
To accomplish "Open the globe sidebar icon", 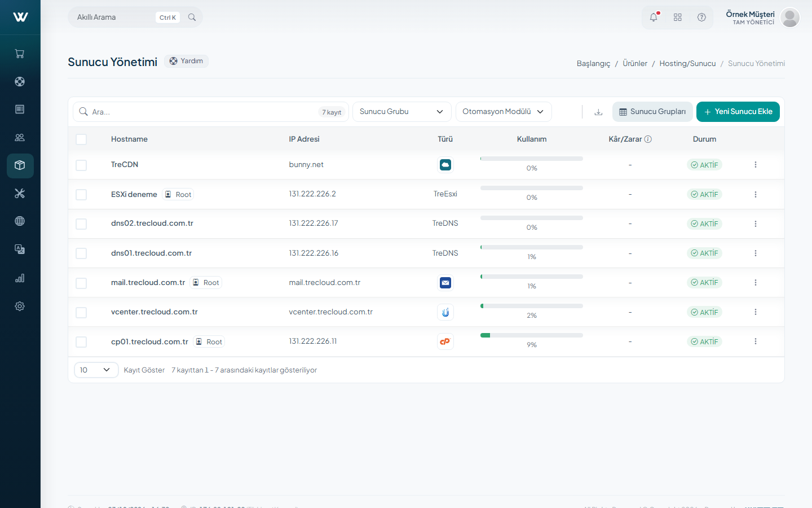I will coord(20,221).
